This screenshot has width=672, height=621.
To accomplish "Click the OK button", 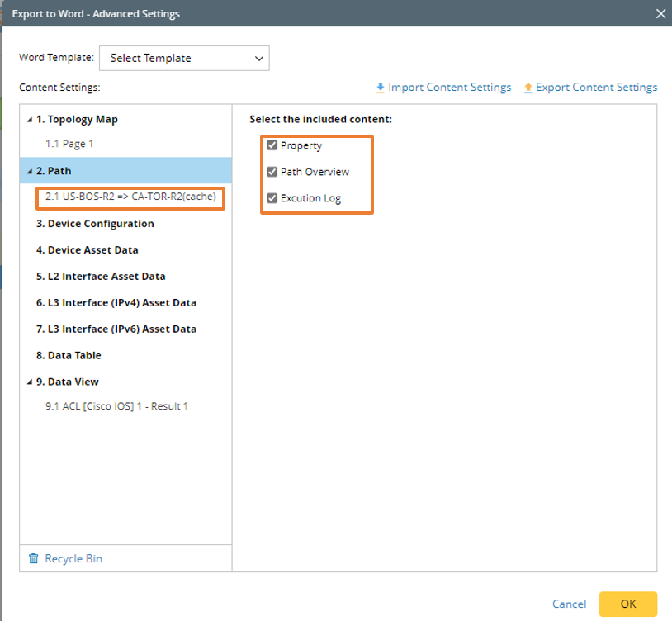I will tap(628, 604).
